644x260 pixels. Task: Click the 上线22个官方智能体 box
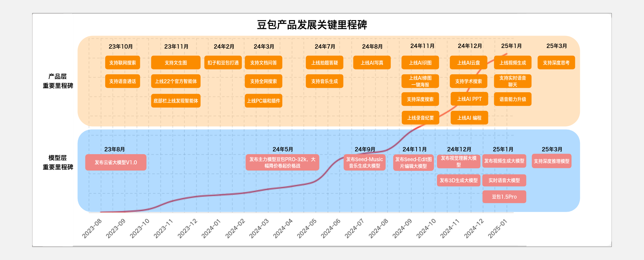[x=176, y=81]
